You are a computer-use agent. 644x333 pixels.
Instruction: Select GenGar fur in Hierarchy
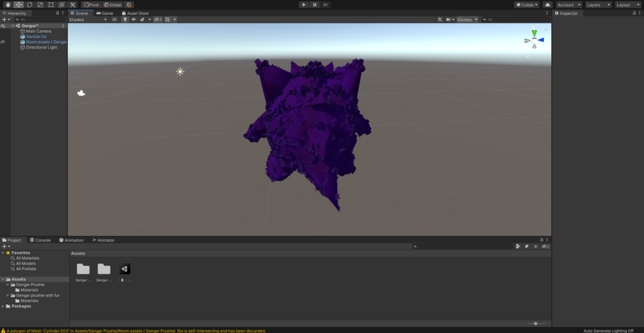[33, 37]
